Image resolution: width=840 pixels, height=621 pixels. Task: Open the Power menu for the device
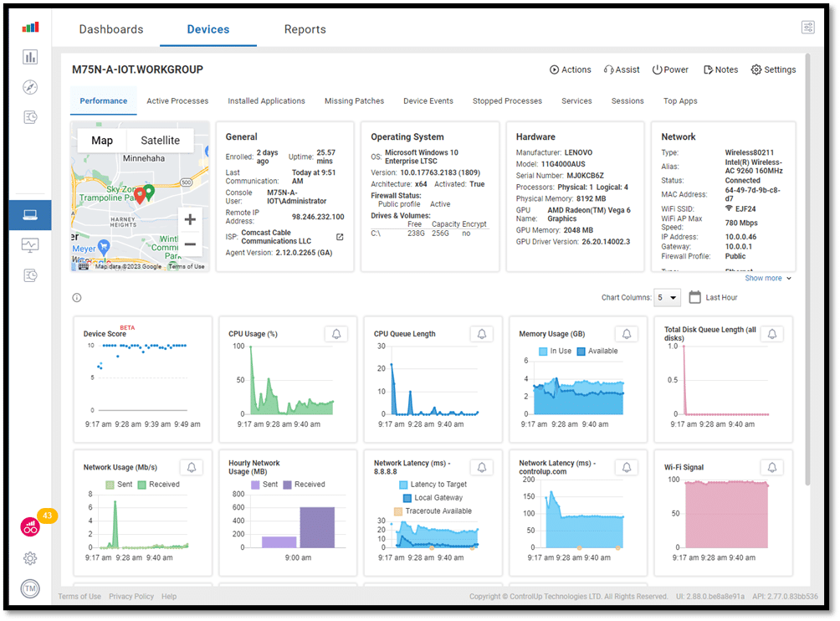(x=670, y=69)
